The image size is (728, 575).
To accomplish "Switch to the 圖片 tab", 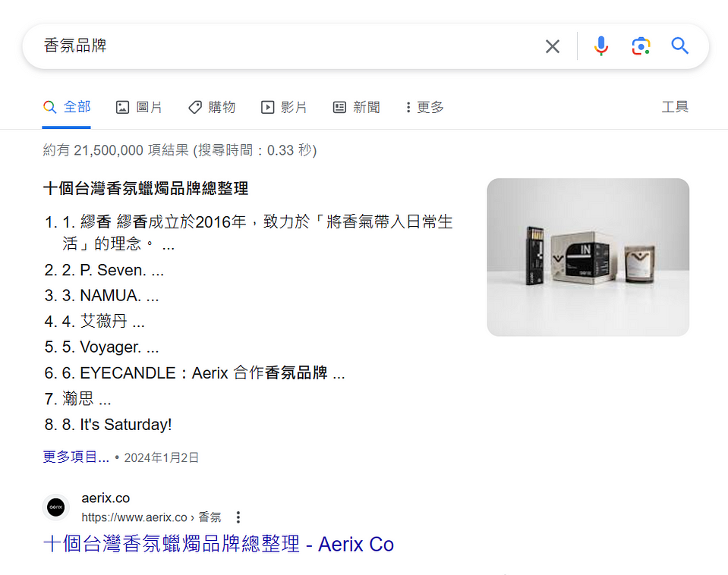I will point(139,107).
